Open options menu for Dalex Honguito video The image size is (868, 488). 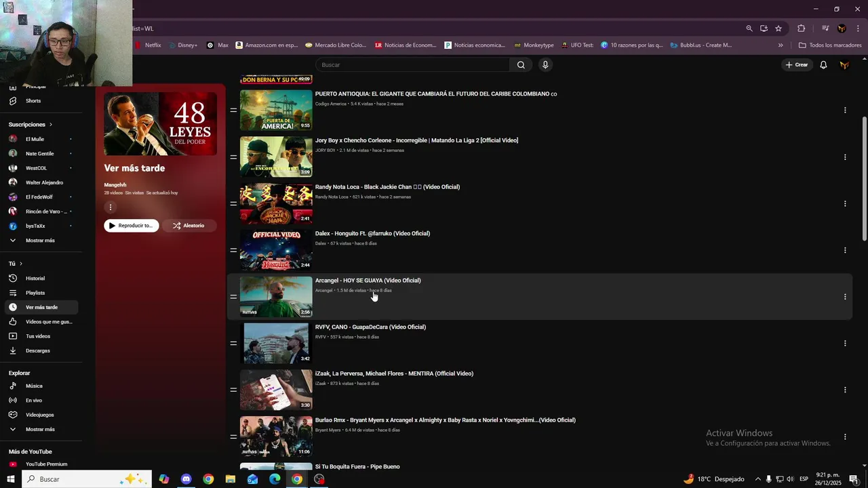pyautogui.click(x=845, y=250)
